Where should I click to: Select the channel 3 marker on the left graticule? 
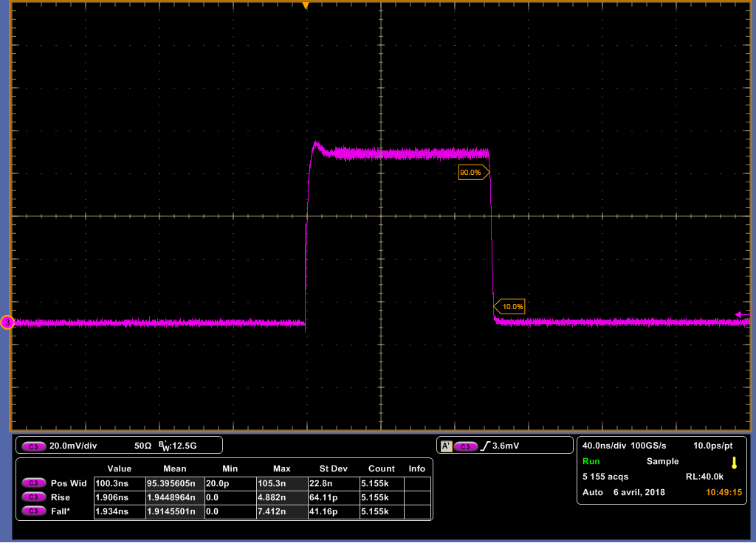(x=6, y=322)
